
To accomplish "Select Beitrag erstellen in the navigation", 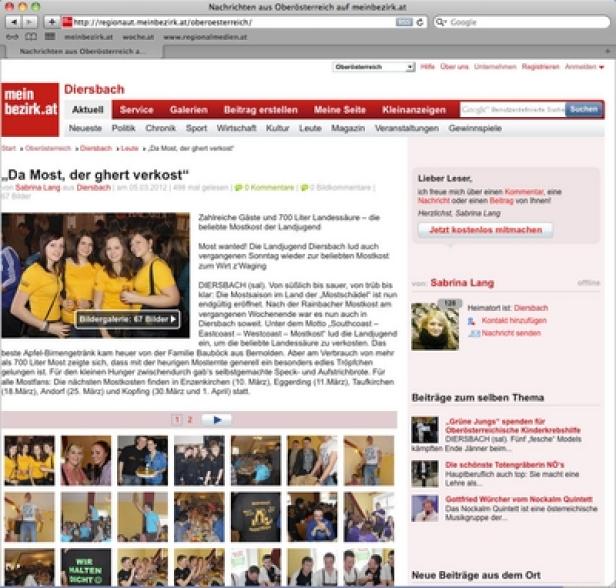I will tap(260, 110).
